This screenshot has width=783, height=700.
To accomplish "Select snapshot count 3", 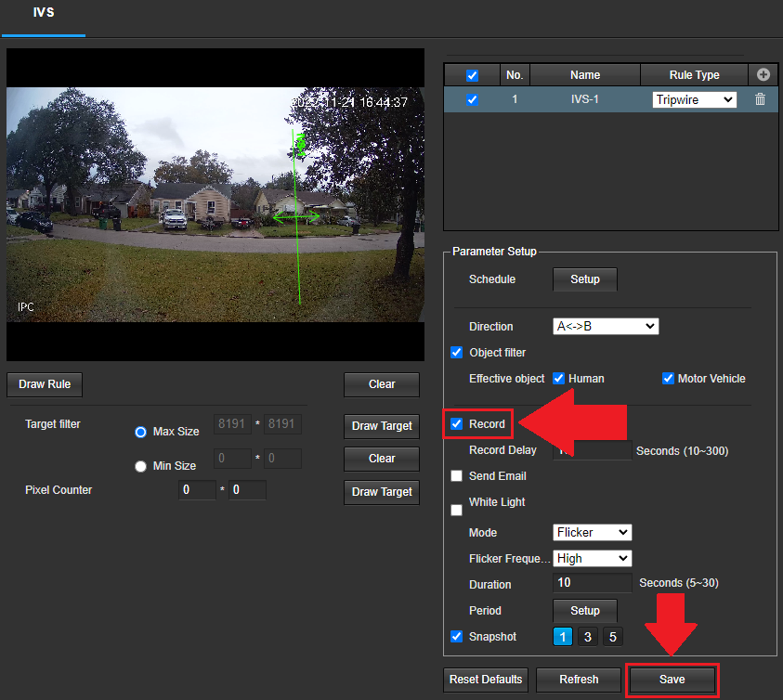I will 588,637.
